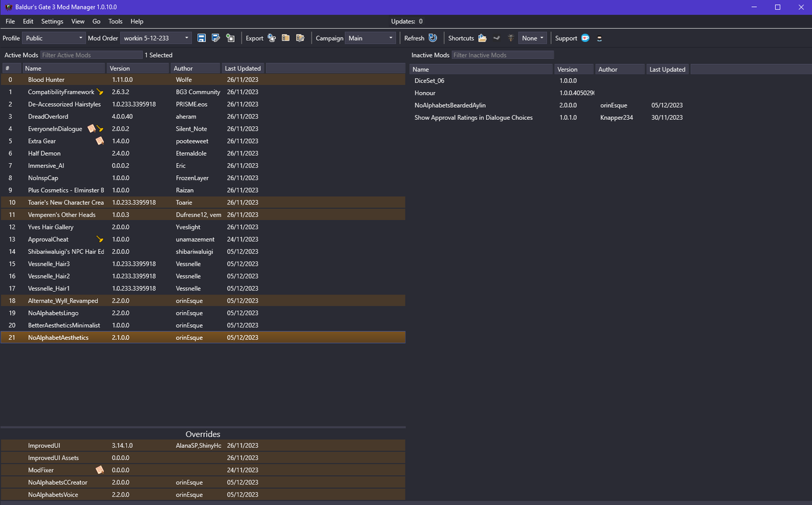Click the wrench icon on EveryoneInDialogue row
Image resolution: width=812 pixels, height=505 pixels.
100,129
